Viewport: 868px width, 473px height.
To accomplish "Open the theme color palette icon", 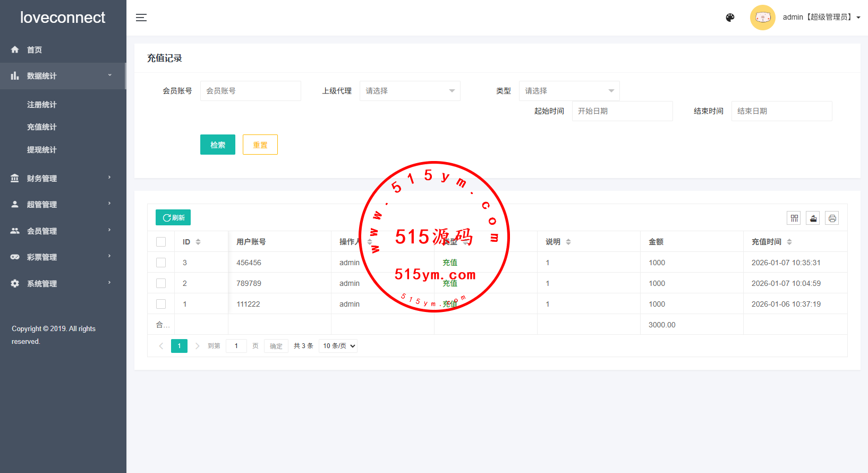I will [730, 18].
